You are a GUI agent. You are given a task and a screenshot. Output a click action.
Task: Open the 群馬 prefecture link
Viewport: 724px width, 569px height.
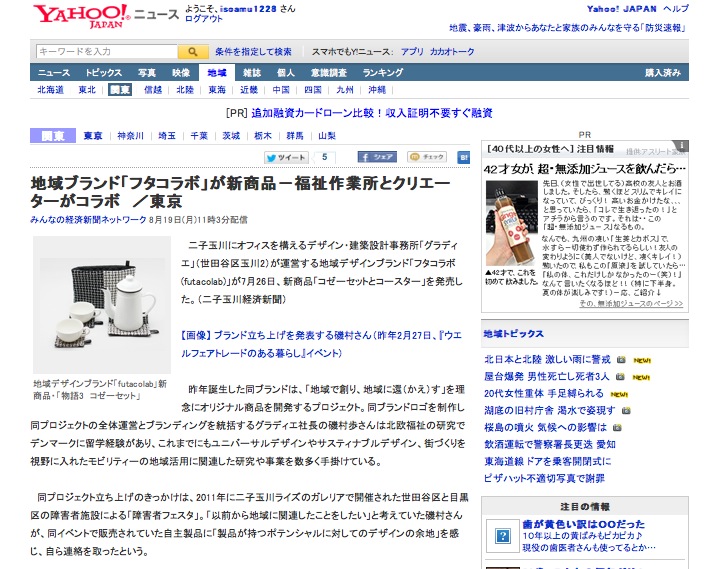(295, 136)
